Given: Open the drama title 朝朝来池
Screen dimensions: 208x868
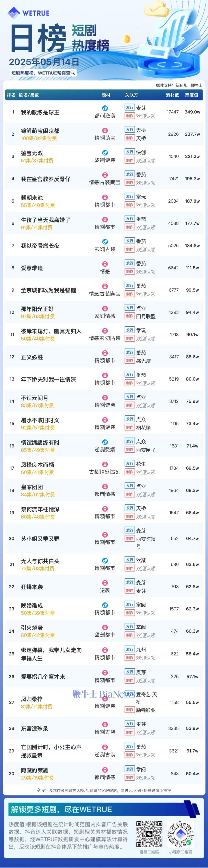Looking at the screenshot, I should coord(32,198).
